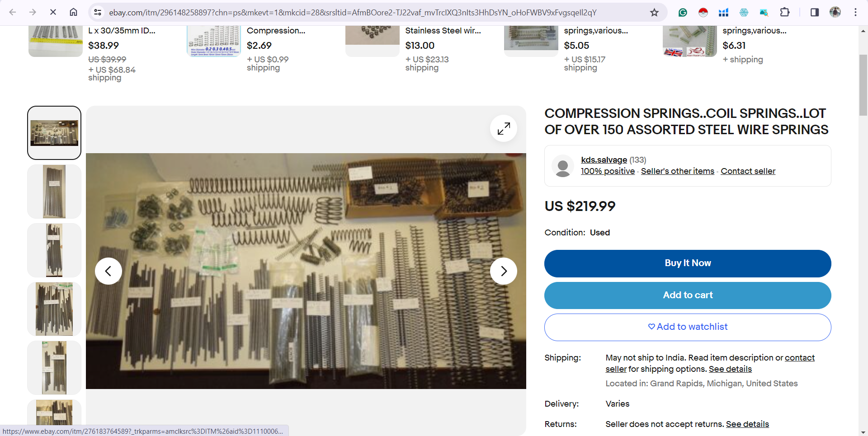Image resolution: width=868 pixels, height=436 pixels.
Task: Click Add to cart button
Action: [x=688, y=295]
